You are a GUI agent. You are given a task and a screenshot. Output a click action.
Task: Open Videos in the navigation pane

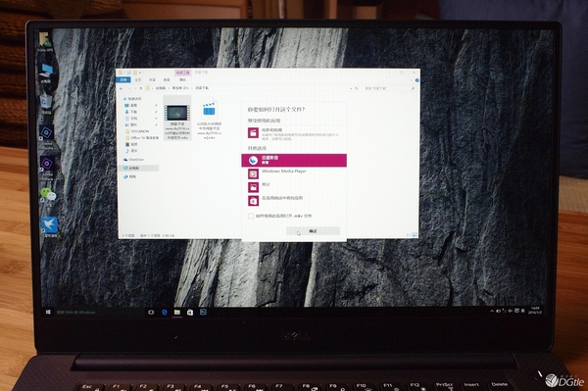tap(131, 144)
